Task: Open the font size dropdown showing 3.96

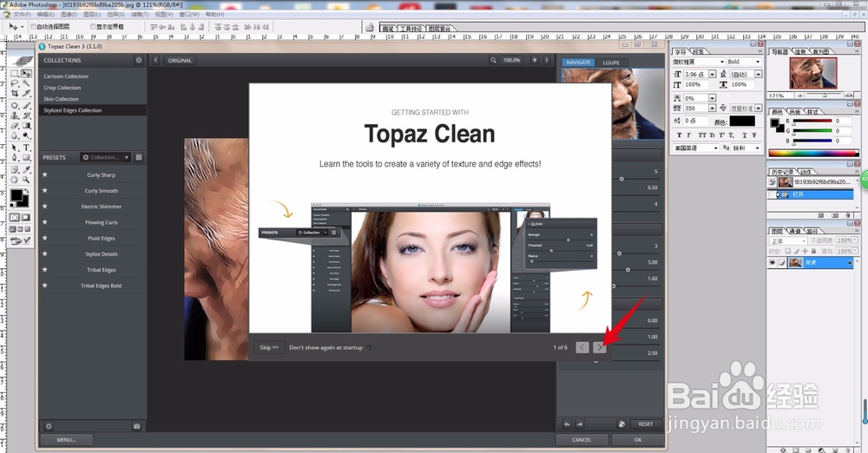Action: tap(713, 74)
